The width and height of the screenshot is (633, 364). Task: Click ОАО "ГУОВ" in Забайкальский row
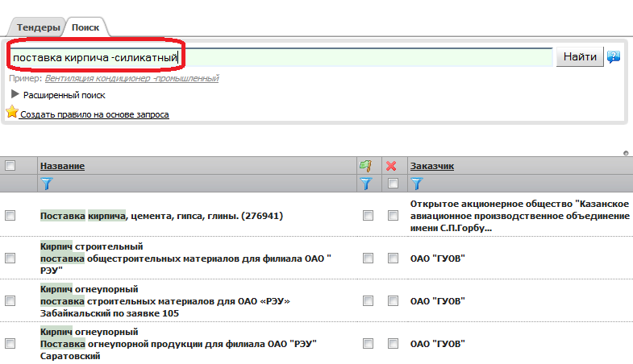[438, 301]
